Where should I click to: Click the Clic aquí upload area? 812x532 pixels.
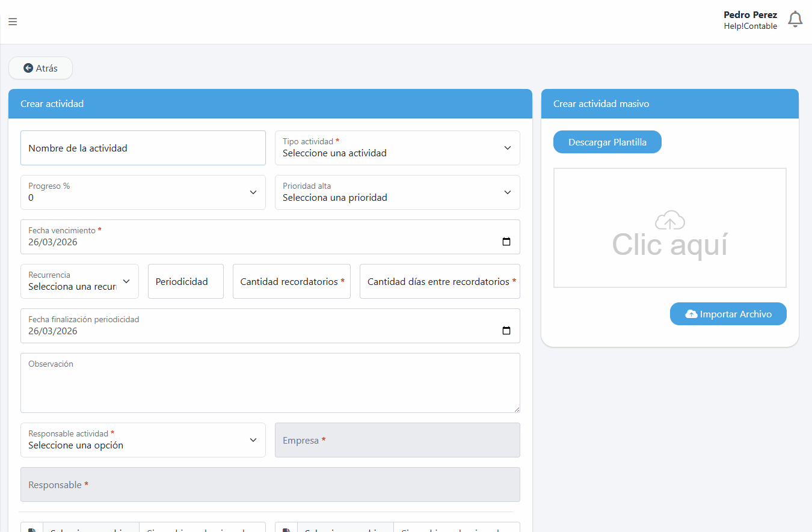[x=670, y=228]
